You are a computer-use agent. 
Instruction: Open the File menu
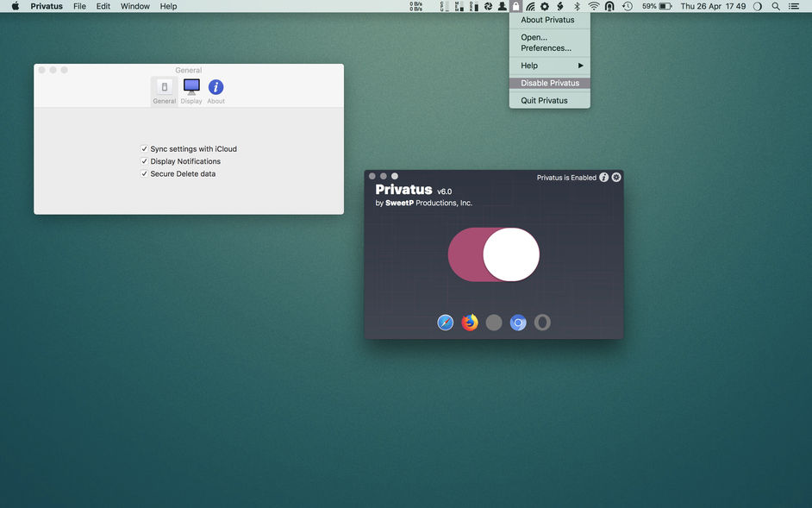point(80,6)
